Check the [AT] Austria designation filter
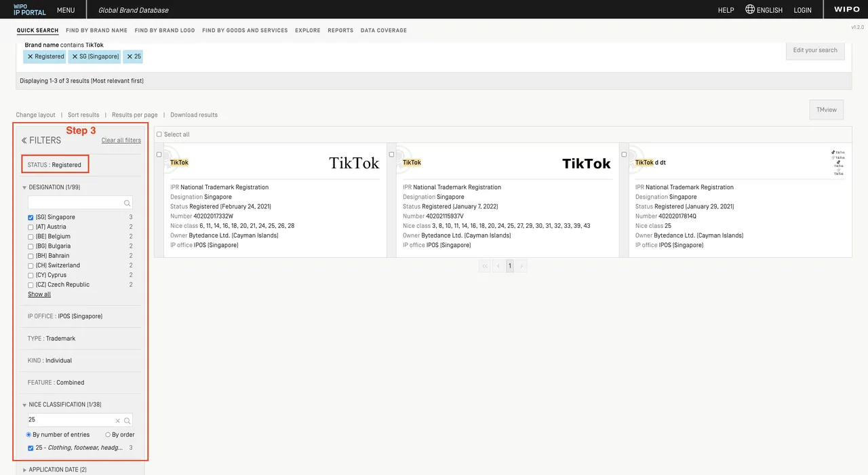Image resolution: width=868 pixels, height=475 pixels. [30, 226]
